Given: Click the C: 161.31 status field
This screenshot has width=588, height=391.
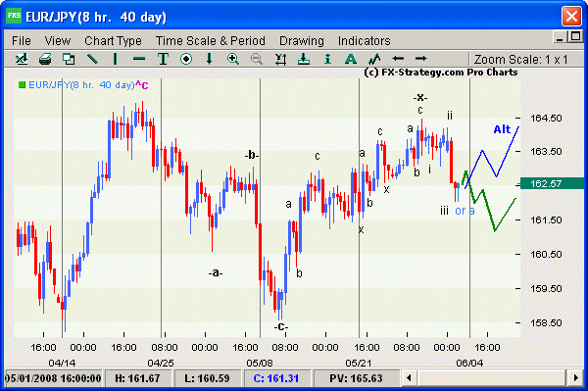Looking at the screenshot, I should tap(276, 378).
